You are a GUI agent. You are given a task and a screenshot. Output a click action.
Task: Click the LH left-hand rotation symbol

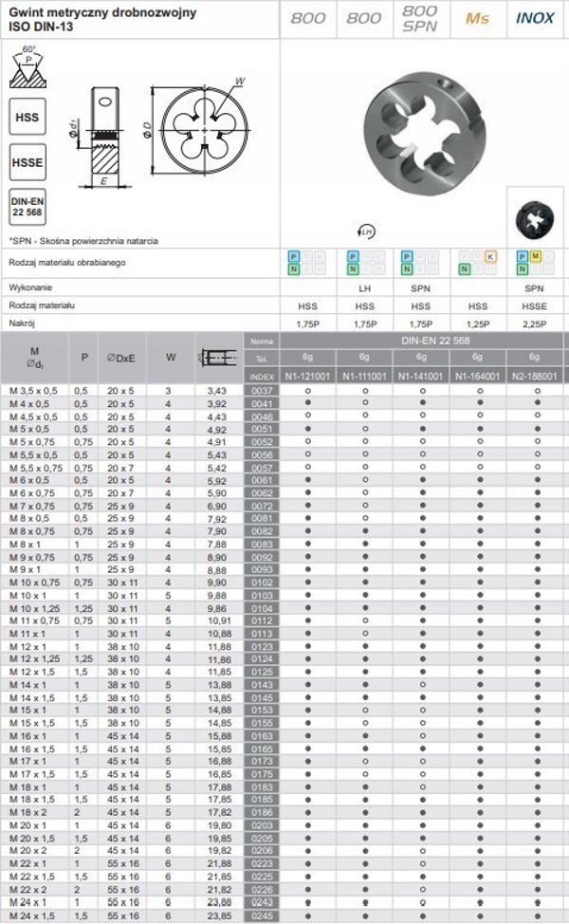tap(366, 231)
